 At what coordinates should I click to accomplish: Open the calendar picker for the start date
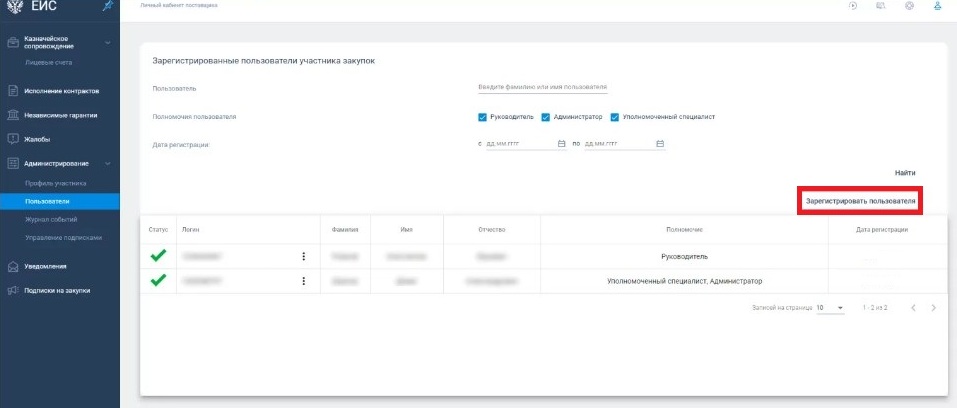click(x=562, y=143)
